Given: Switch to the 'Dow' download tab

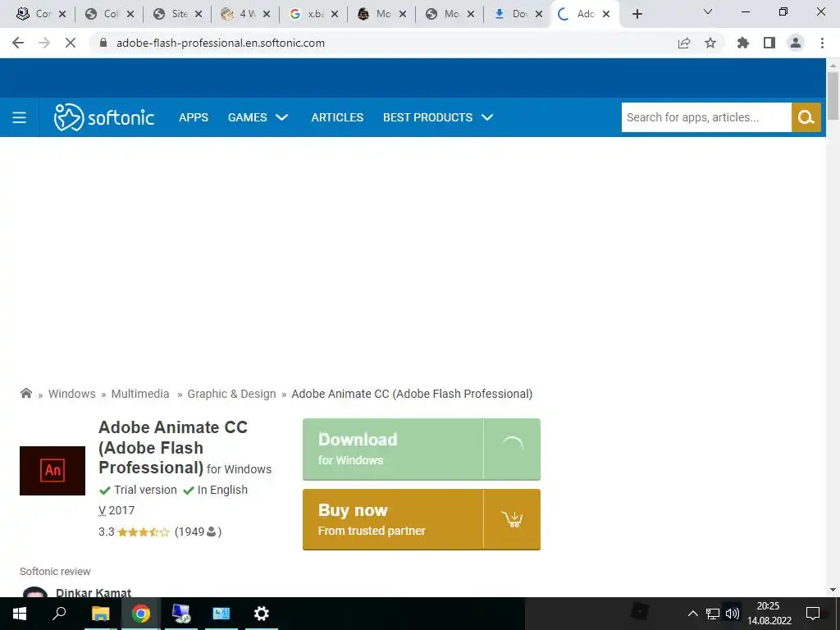Looking at the screenshot, I should click(x=518, y=14).
